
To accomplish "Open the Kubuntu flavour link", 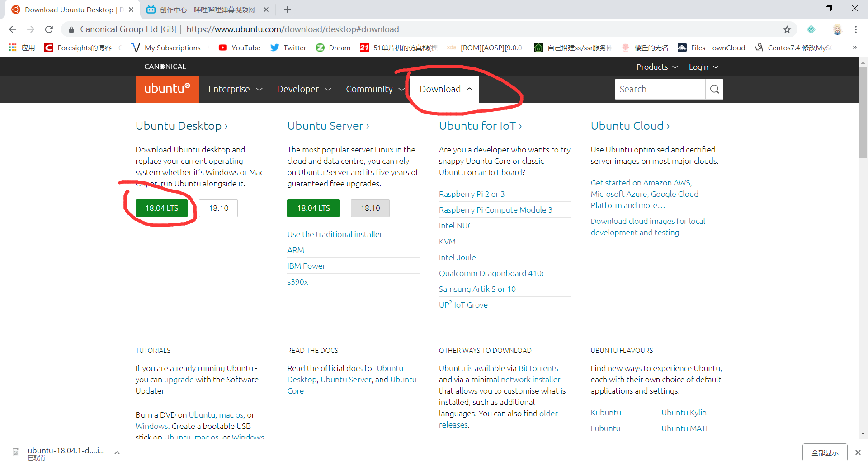I will tap(606, 413).
